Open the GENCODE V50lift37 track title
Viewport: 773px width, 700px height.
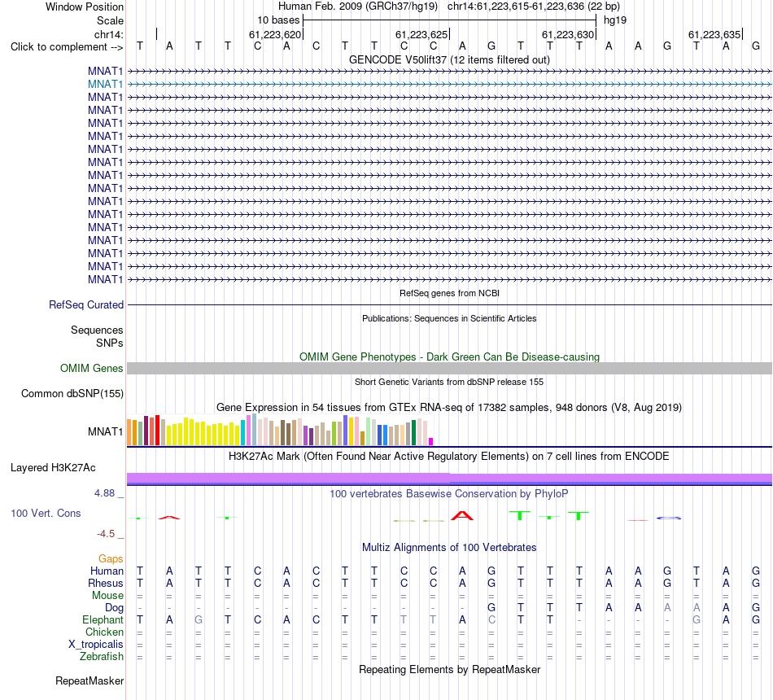coord(449,59)
